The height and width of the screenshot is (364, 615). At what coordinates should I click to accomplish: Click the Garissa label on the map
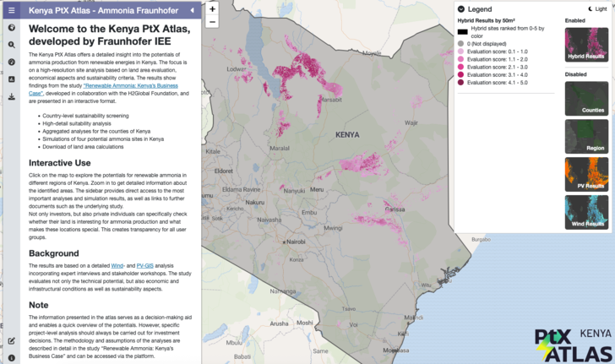click(x=395, y=209)
